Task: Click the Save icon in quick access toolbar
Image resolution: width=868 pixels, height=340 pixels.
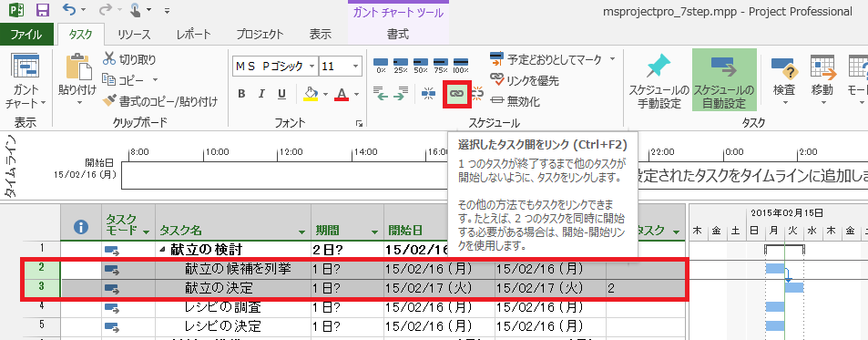Action: [42, 11]
